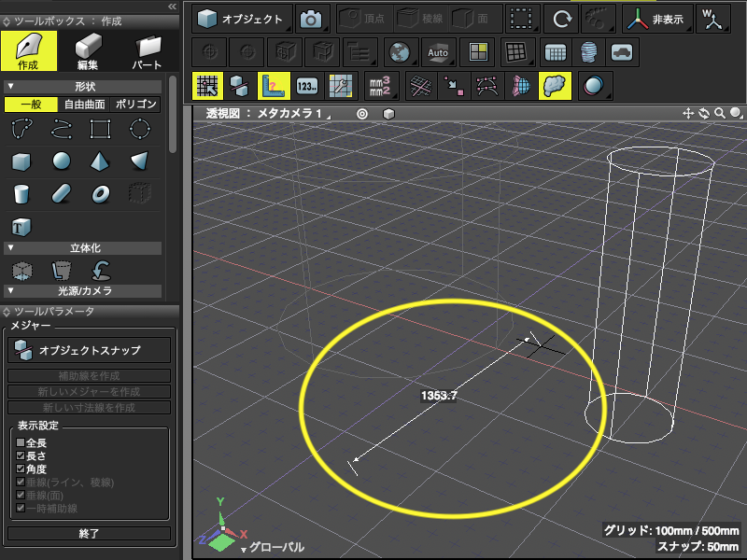Viewport: 747px width, 560px height.
Task: Open the パート (Part) toolbox tab
Action: (x=147, y=51)
